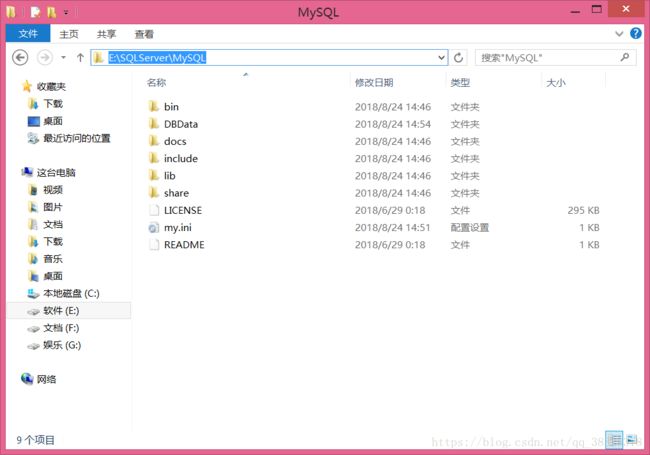
Task: Click quick access Properties icon in title bar
Action: 35,12
